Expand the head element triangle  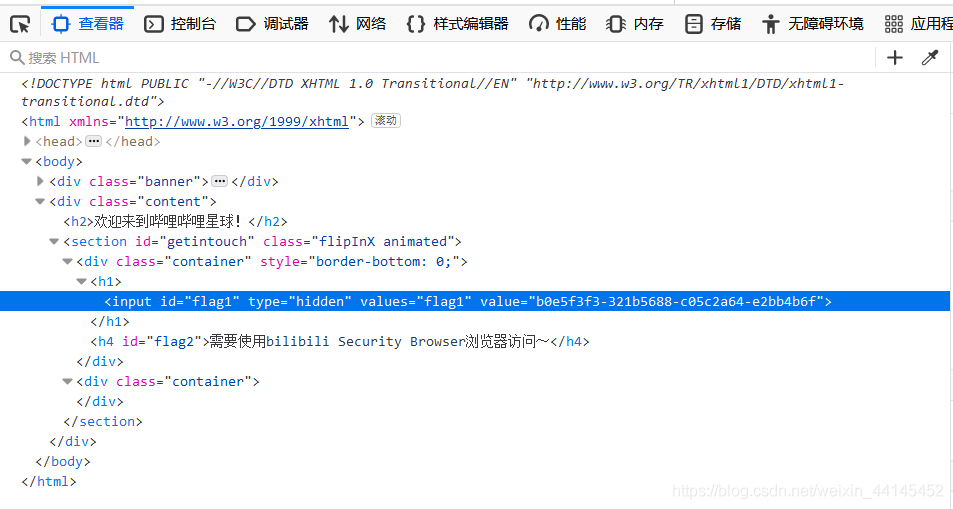[27, 141]
